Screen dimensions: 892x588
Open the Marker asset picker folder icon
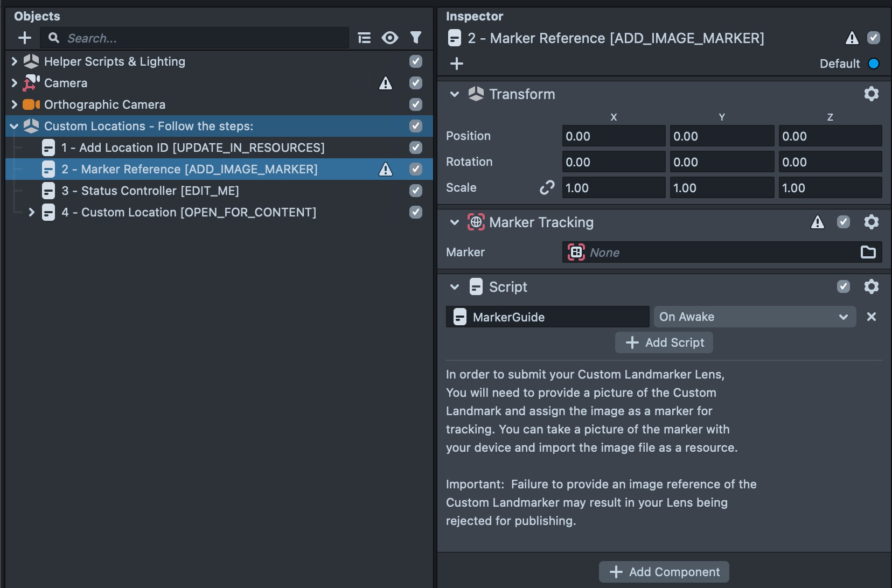[x=868, y=252]
